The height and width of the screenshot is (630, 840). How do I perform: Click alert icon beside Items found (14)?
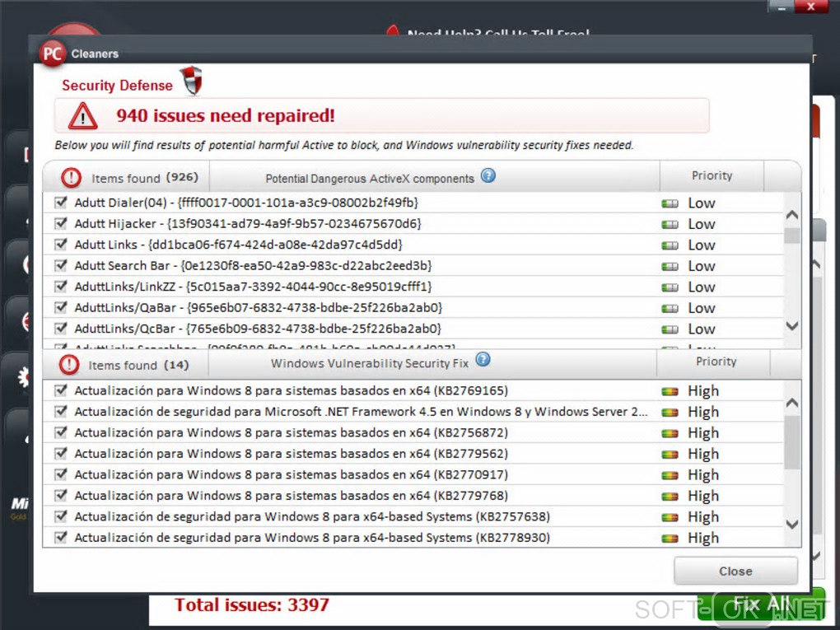(68, 364)
